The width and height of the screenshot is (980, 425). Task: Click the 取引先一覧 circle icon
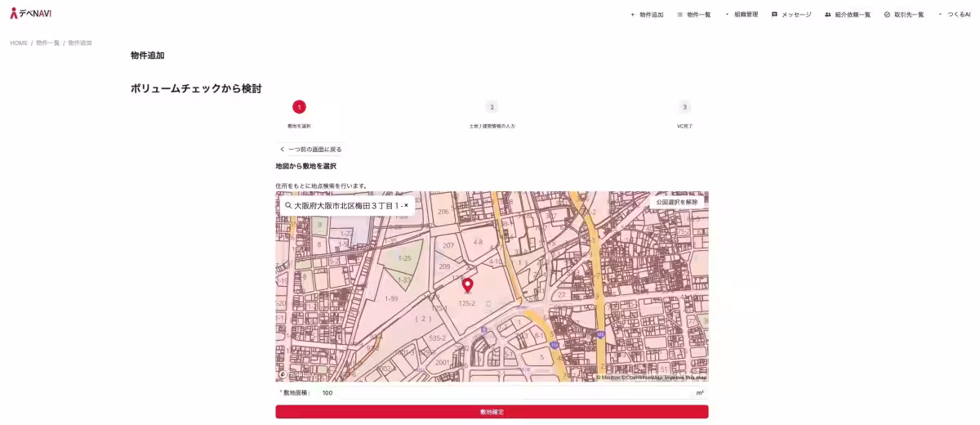pyautogui.click(x=887, y=15)
